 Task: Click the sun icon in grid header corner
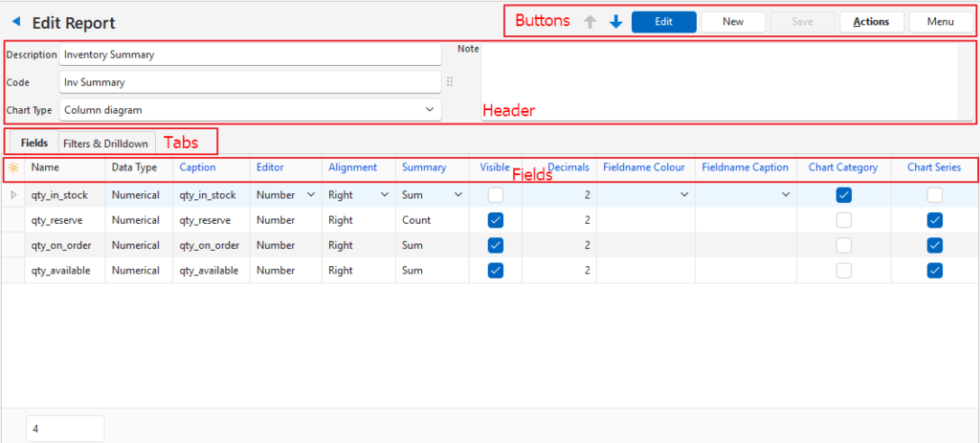(x=13, y=167)
